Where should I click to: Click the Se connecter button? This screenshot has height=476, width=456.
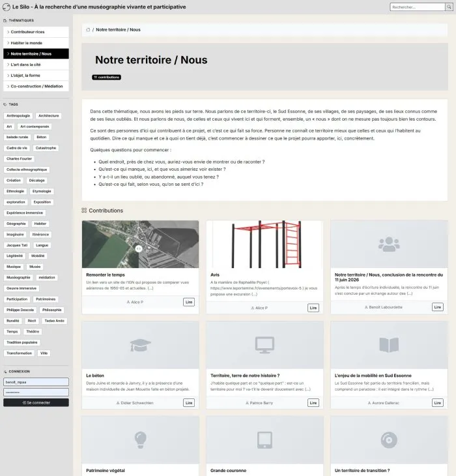coord(36,402)
